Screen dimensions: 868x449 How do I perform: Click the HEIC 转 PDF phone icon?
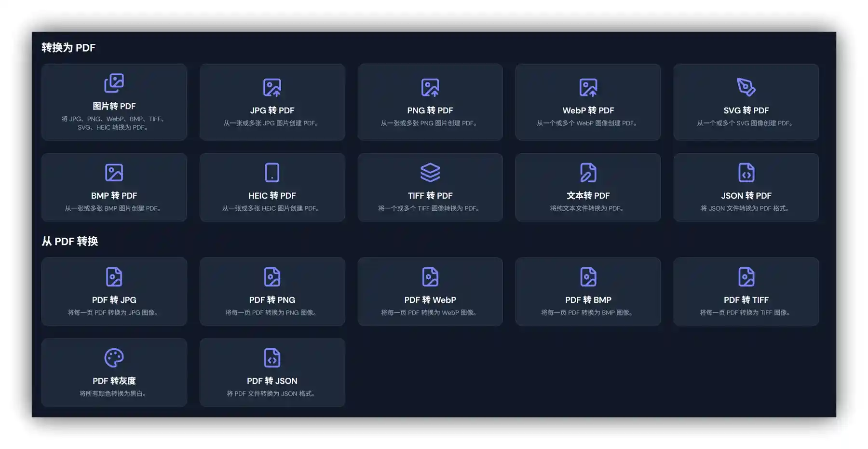tap(272, 173)
